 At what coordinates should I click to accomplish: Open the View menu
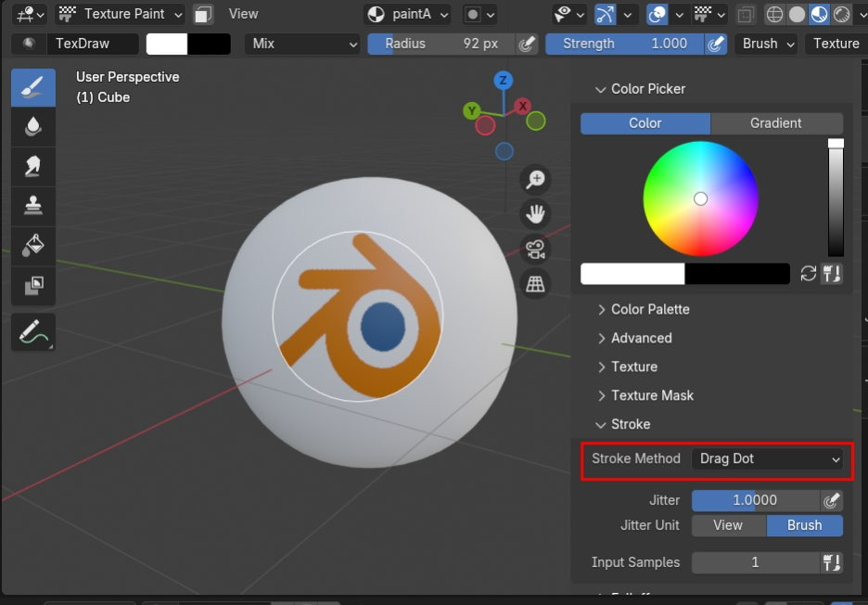tap(244, 14)
